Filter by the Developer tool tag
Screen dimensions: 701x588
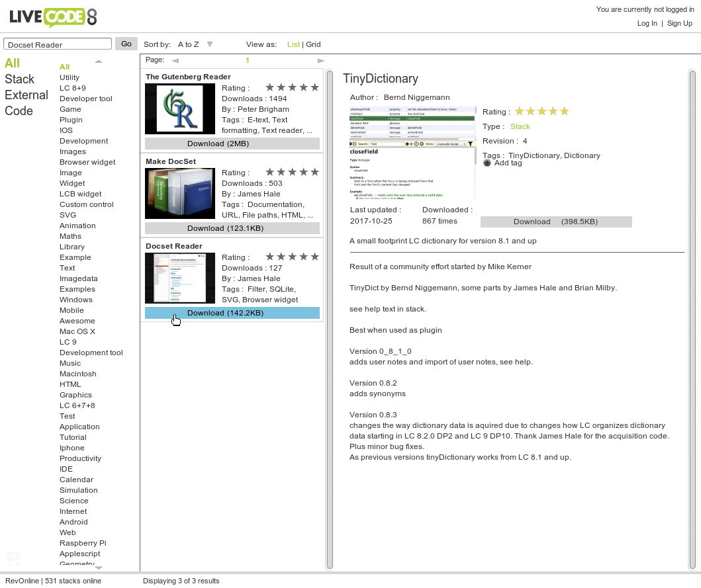(x=86, y=99)
